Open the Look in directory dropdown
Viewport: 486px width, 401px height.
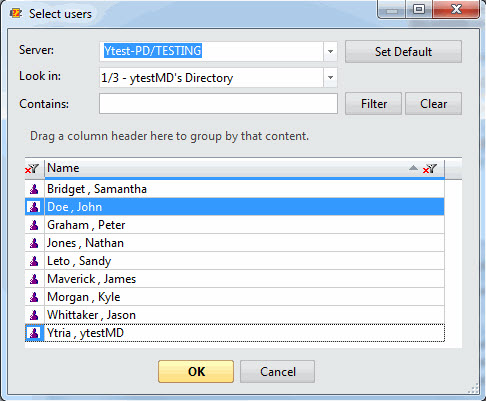[330, 77]
